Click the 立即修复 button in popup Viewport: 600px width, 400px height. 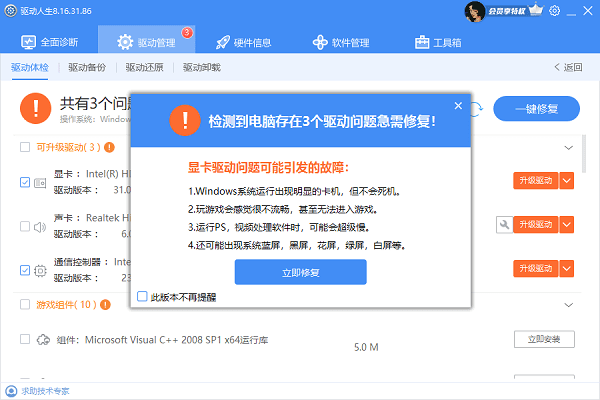[300, 272]
